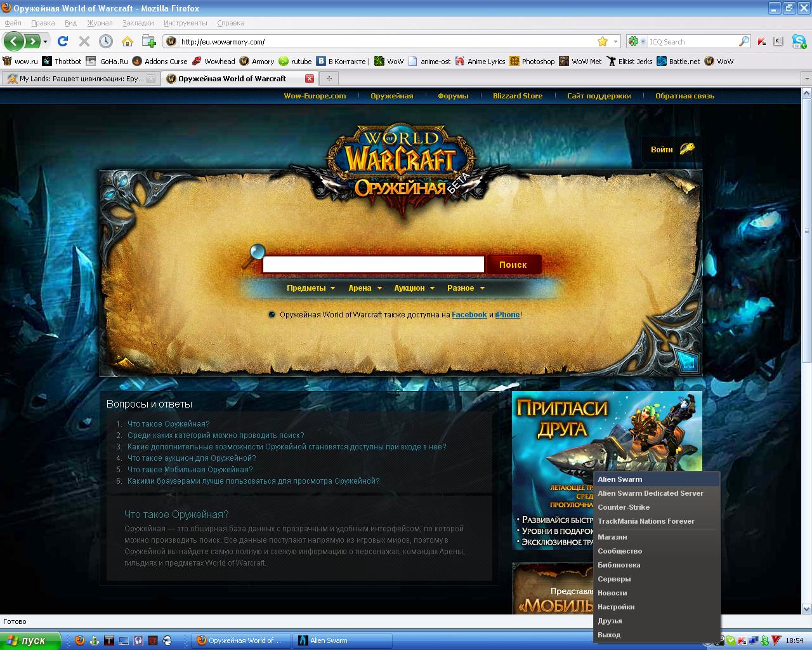812x650 pixels.
Task: Open the Battle.net bookmark
Action: tap(678, 62)
